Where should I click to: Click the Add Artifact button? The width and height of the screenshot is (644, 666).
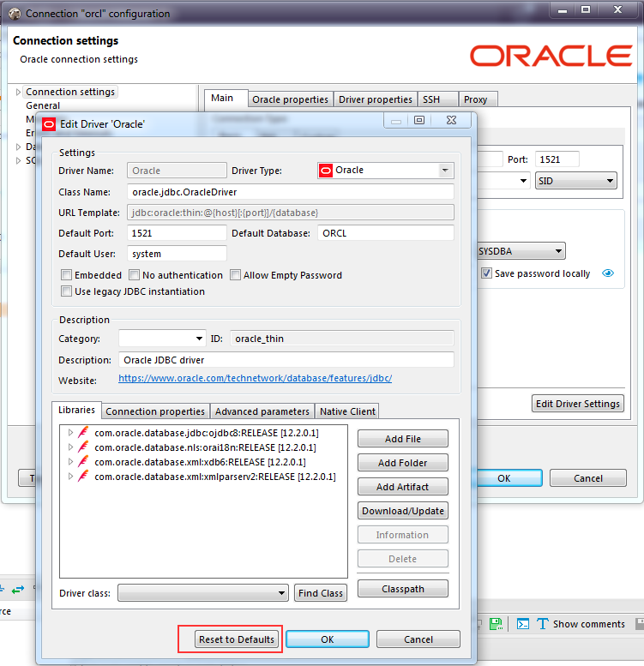click(403, 487)
